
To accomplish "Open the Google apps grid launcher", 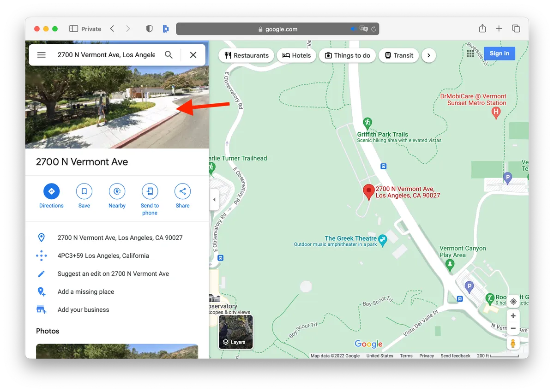I will coord(470,53).
